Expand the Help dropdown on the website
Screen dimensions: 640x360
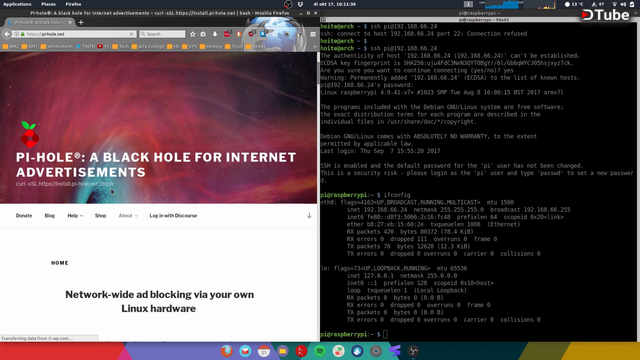tap(75, 216)
